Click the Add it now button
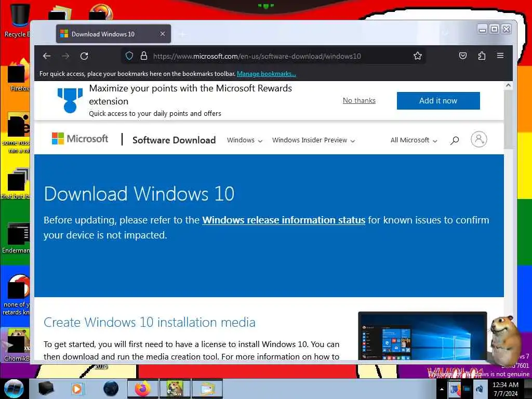 (438, 101)
